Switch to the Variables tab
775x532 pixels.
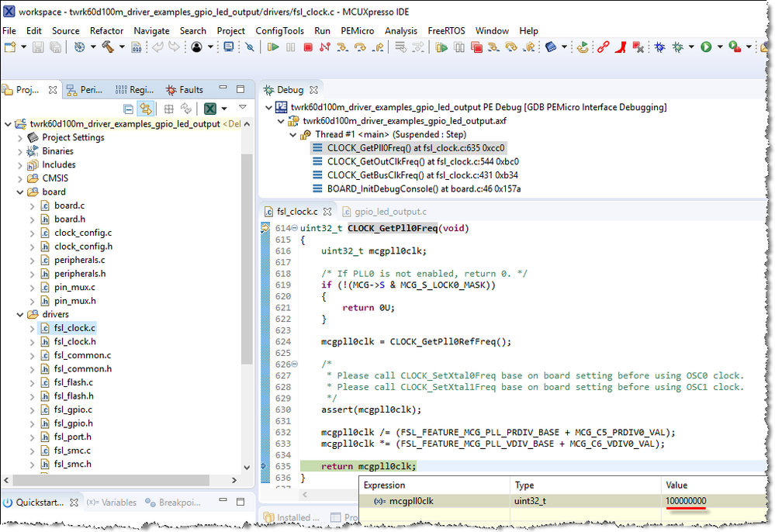click(111, 503)
